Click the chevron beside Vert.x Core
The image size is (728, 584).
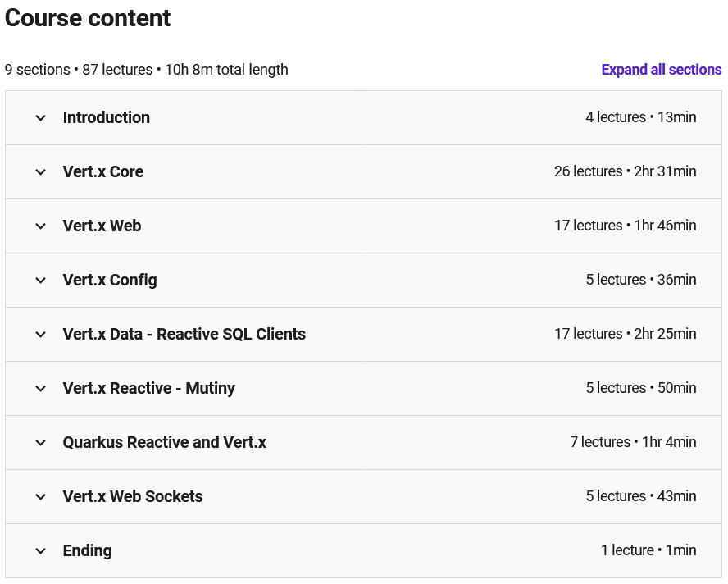tap(41, 172)
